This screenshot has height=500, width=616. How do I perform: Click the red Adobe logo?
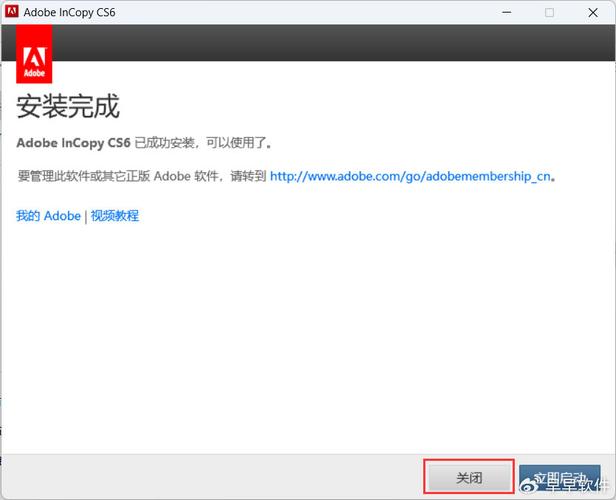tap(34, 54)
